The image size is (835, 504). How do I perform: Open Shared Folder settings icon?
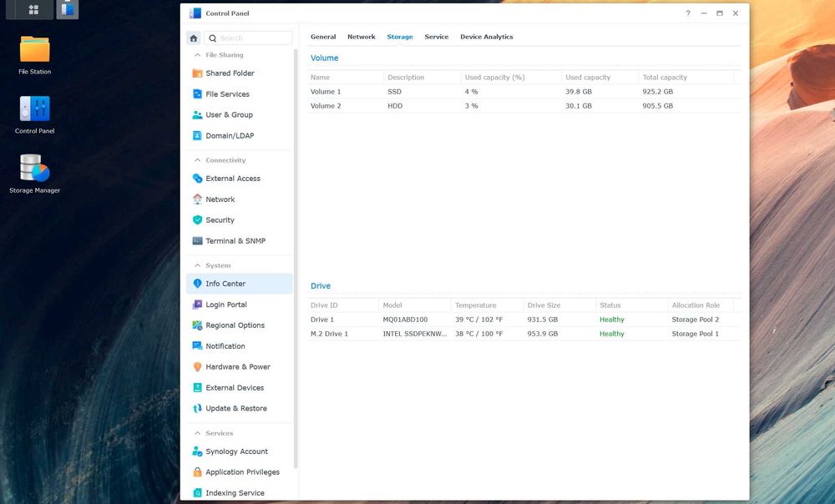coord(197,73)
